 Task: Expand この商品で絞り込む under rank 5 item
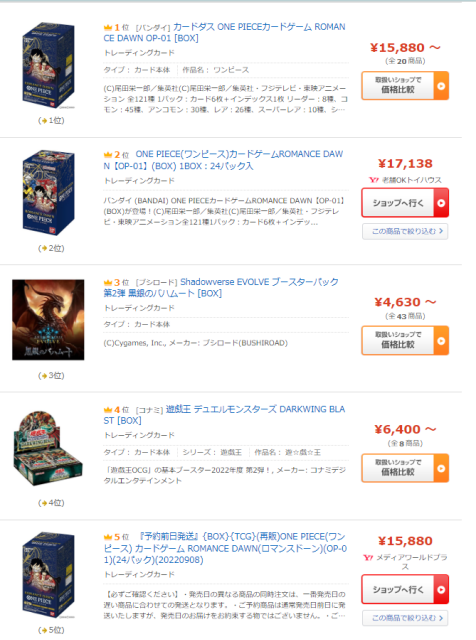click(x=405, y=618)
